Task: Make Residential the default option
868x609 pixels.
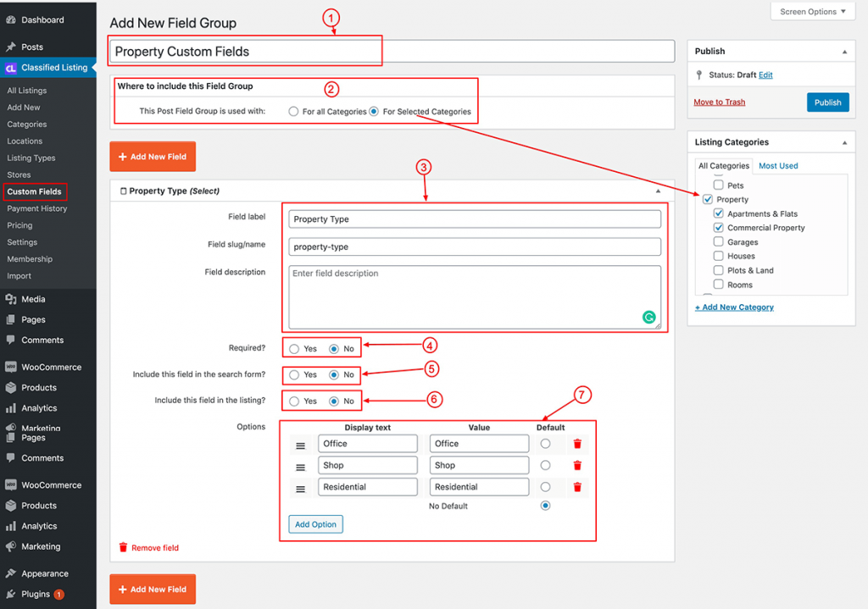Action: 545,487
